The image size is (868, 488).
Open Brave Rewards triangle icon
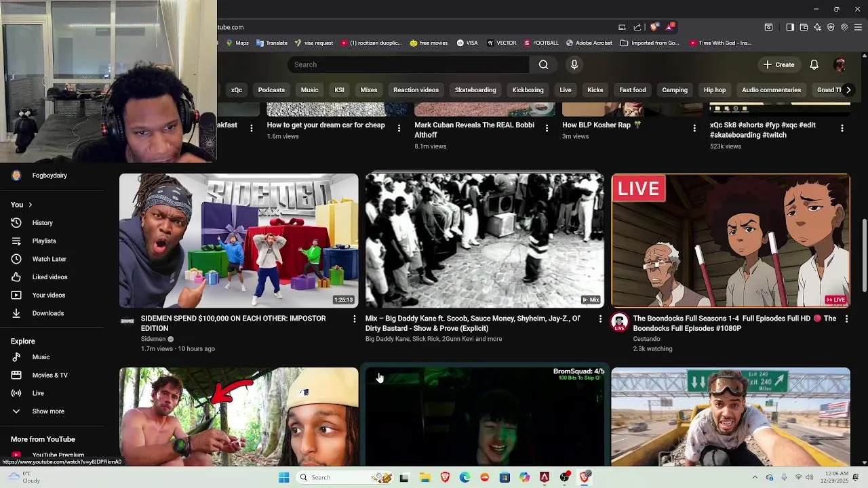tap(670, 27)
